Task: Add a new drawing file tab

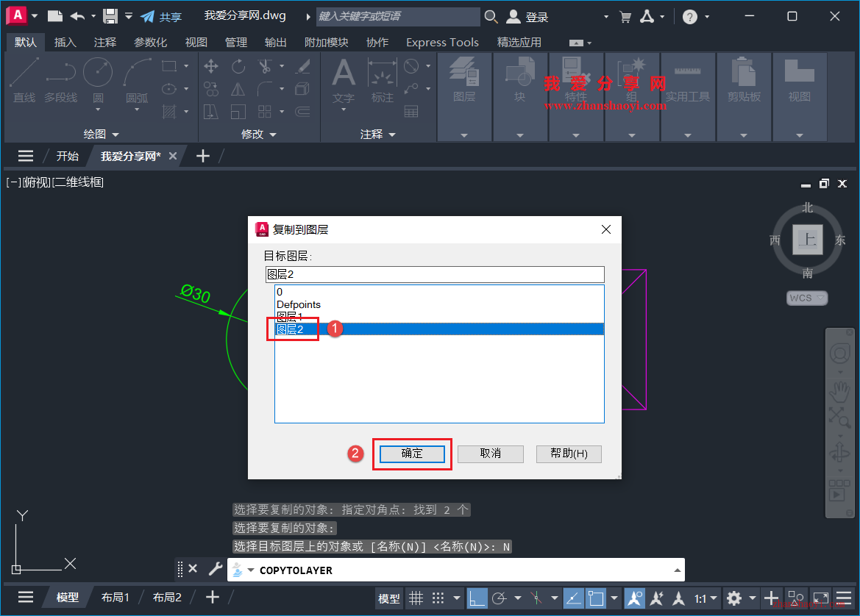Action: coord(203,156)
